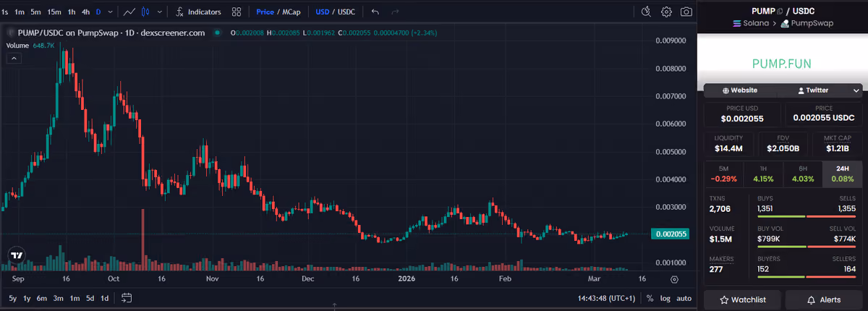Set date range to 6m

[42, 298]
